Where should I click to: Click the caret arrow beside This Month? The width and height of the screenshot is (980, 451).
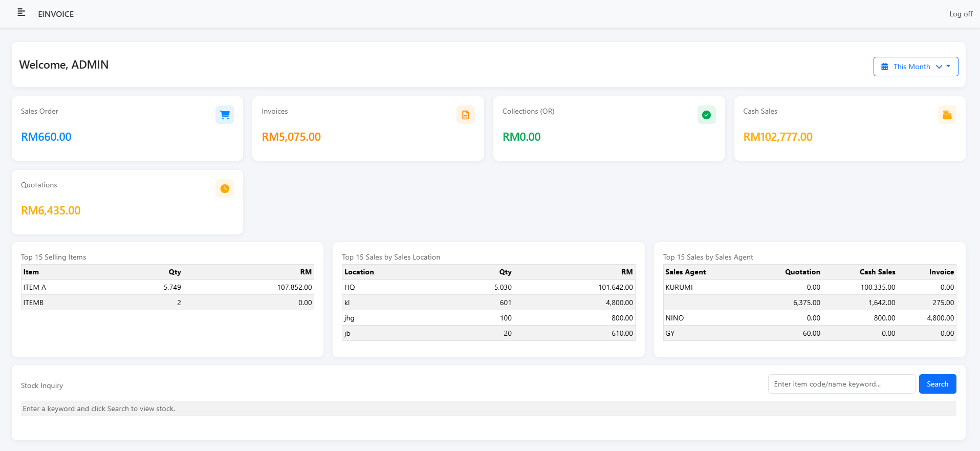(948, 66)
